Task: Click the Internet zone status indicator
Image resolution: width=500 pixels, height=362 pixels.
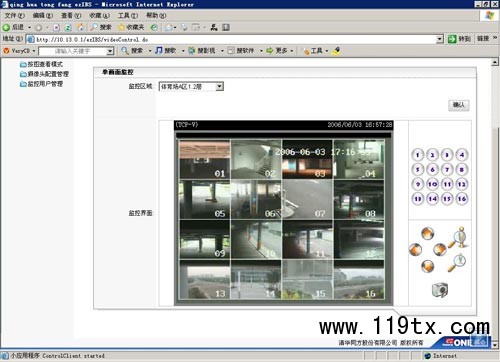Action: pyautogui.click(x=440, y=356)
